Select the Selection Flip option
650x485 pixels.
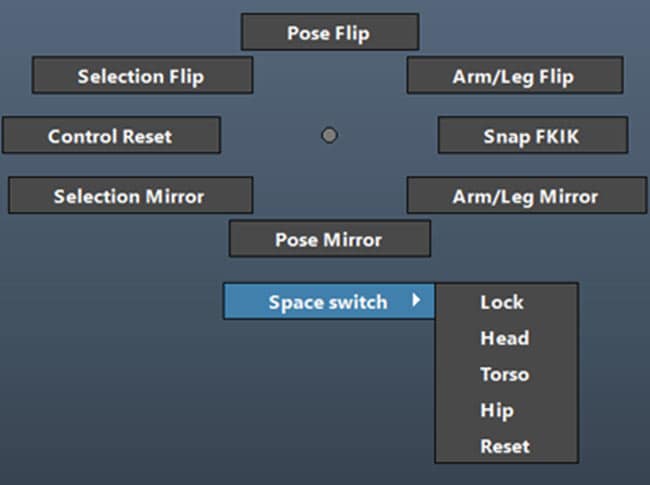(141, 76)
